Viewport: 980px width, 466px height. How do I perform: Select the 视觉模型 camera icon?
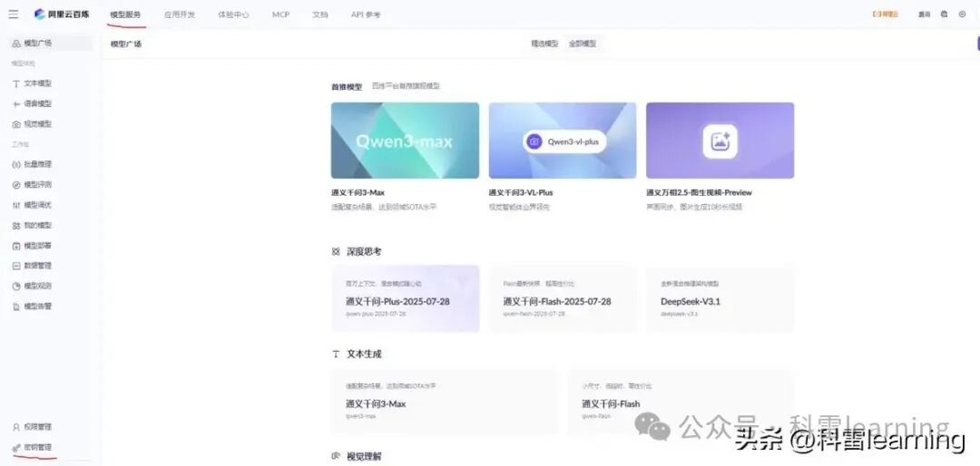[x=16, y=124]
